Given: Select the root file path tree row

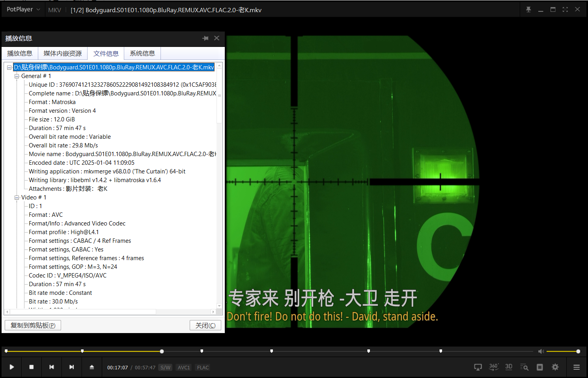Looking at the screenshot, I should (x=114, y=67).
